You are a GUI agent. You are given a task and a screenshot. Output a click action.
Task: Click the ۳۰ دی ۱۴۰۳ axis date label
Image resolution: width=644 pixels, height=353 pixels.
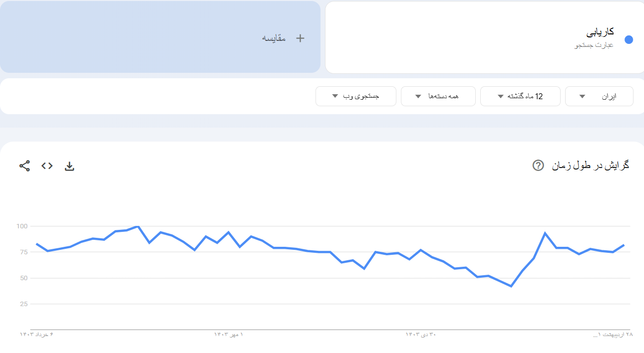[x=420, y=335]
